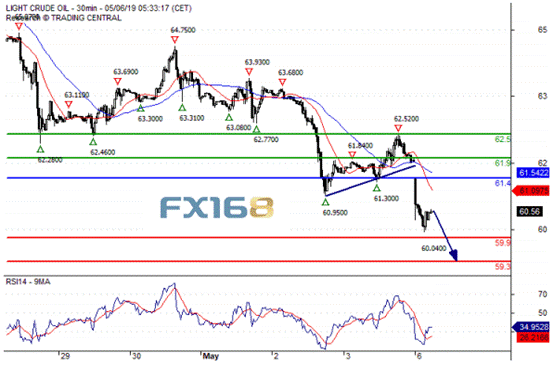Click the May label on date axis
The width and height of the screenshot is (554, 366).
pyautogui.click(x=211, y=356)
